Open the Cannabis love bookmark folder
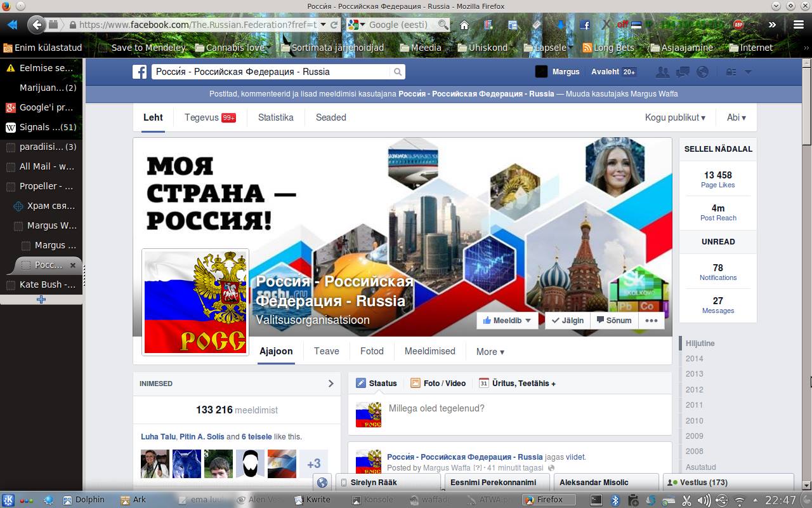Image resolution: width=812 pixels, height=508 pixels. point(230,48)
